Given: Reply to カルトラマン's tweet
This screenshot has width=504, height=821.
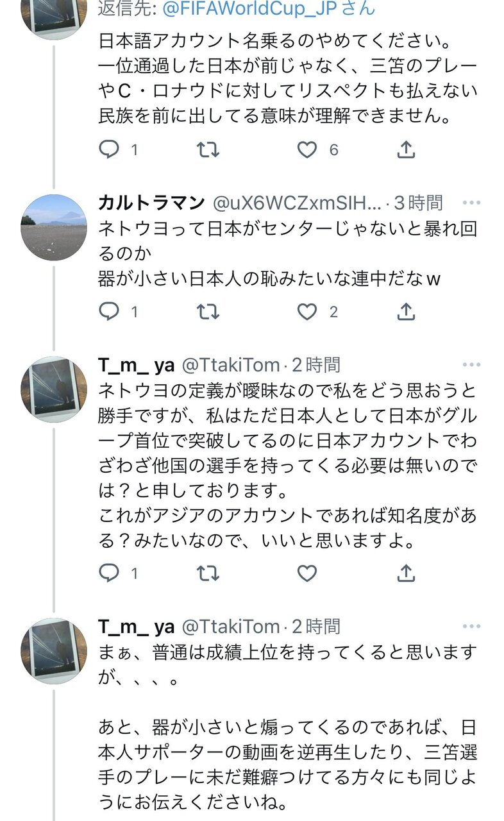Looking at the screenshot, I should tap(110, 312).
